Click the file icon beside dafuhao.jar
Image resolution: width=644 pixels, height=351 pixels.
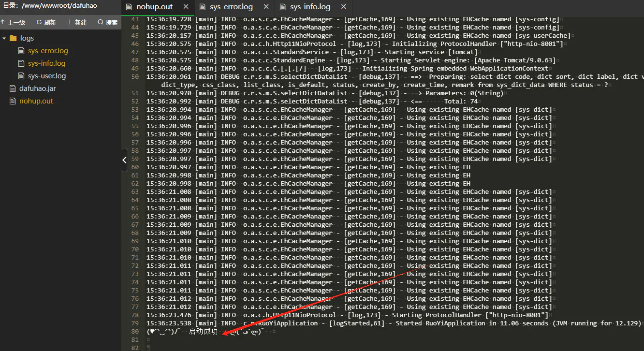click(x=13, y=88)
